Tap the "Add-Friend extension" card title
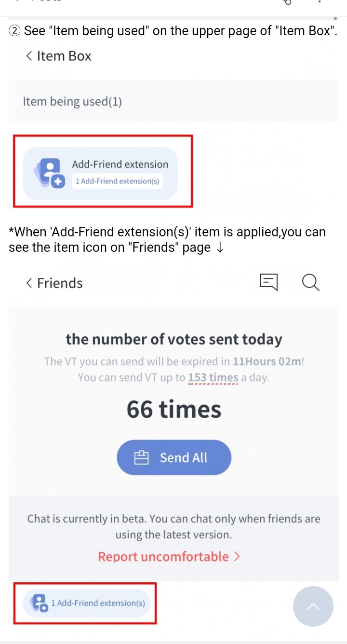 pyautogui.click(x=120, y=164)
